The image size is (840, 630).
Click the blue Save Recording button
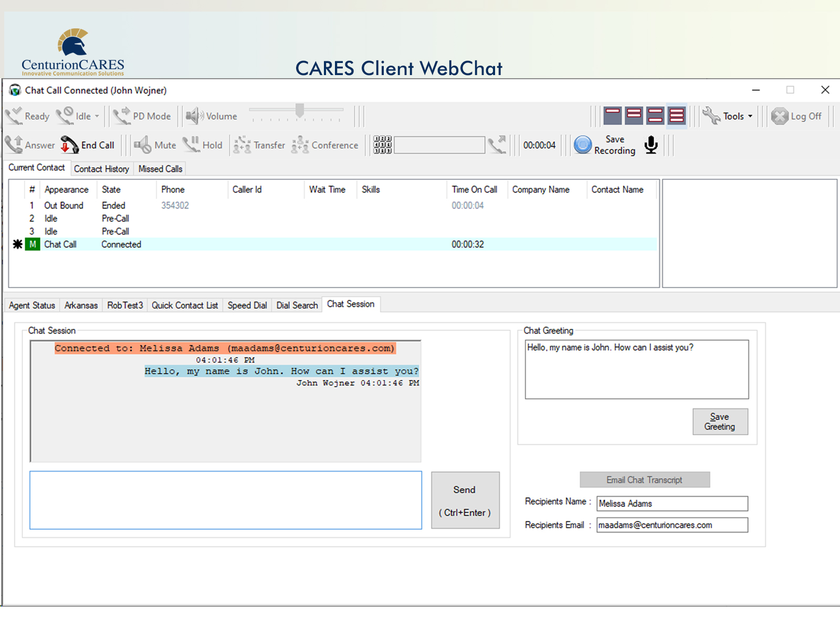click(x=583, y=145)
